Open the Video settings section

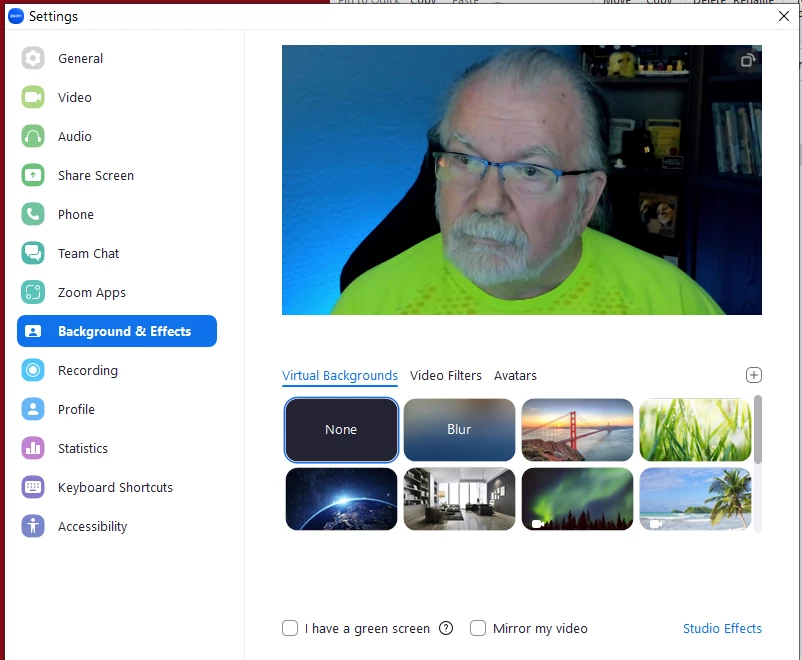pos(117,97)
